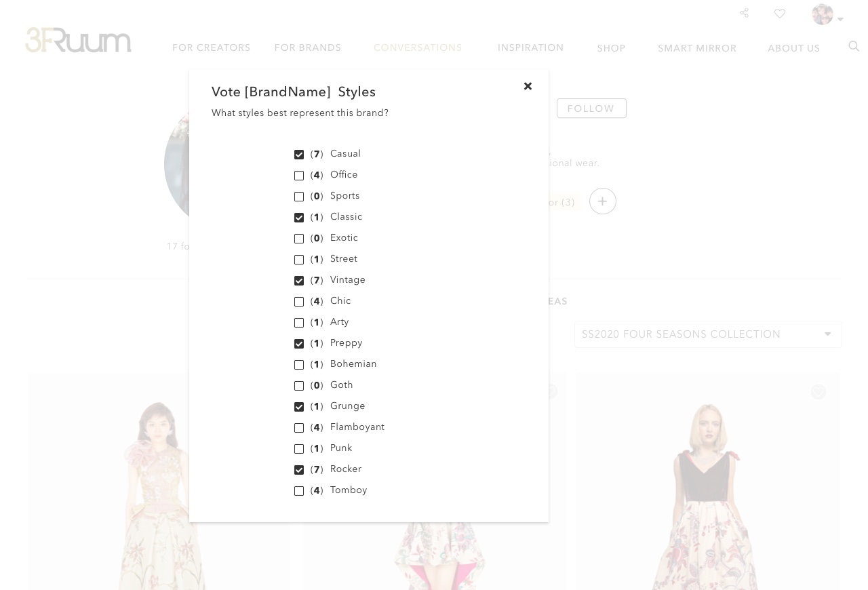
Task: Check the Punk style checkbox
Action: [299, 449]
